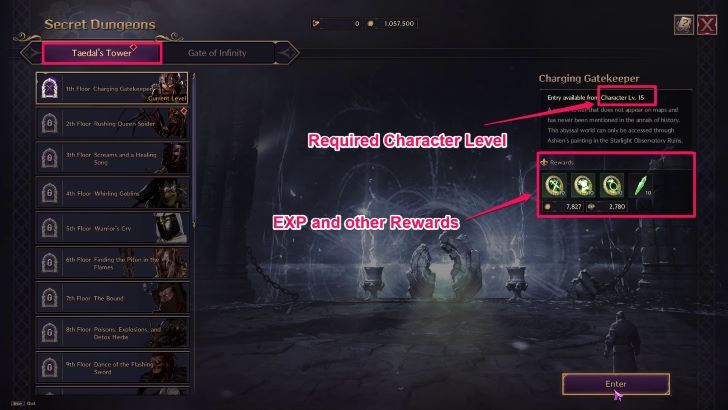
Task: Click the Enter button
Action: click(x=616, y=384)
